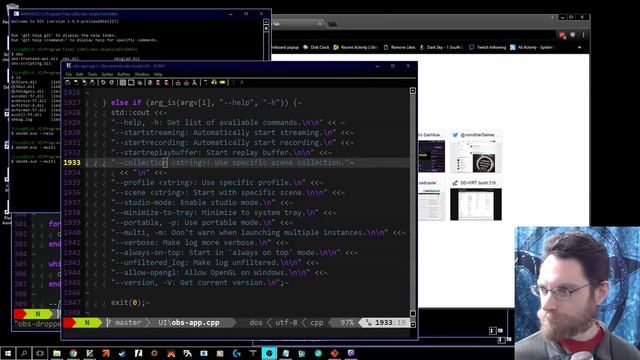The width and height of the screenshot is (640, 360).
Task: Open the Window menu in gVim
Action: pyautogui.click(x=142, y=74)
